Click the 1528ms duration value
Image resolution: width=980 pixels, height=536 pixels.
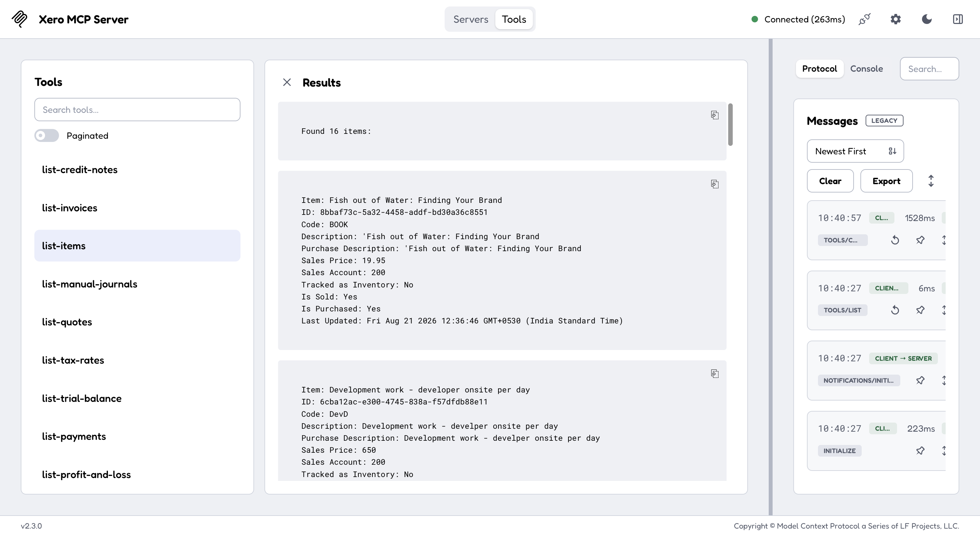pyautogui.click(x=919, y=218)
